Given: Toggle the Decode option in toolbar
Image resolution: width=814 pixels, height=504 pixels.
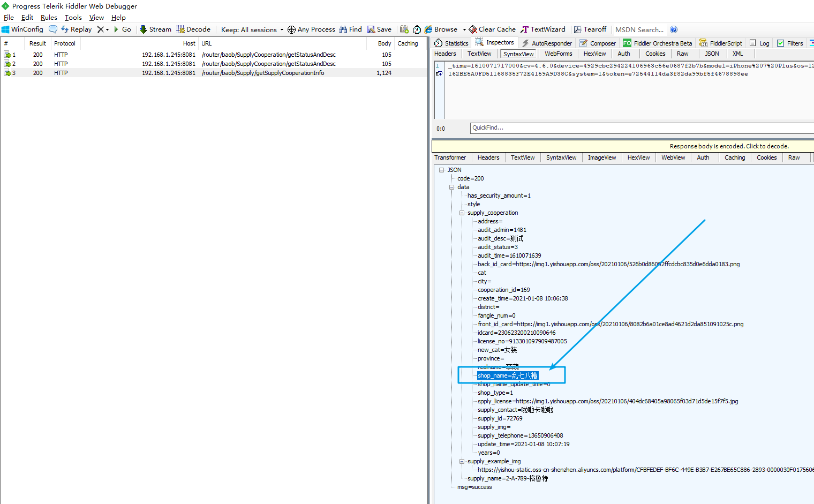Looking at the screenshot, I should [x=193, y=29].
